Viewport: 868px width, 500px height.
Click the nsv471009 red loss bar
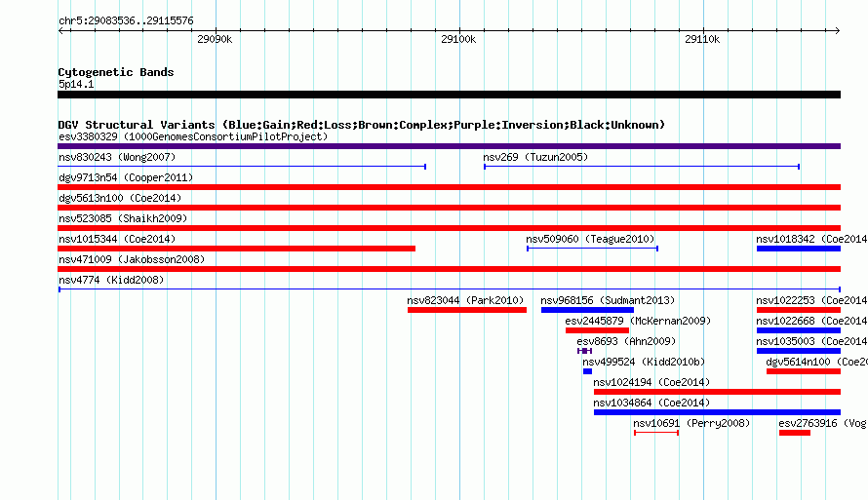[449, 269]
